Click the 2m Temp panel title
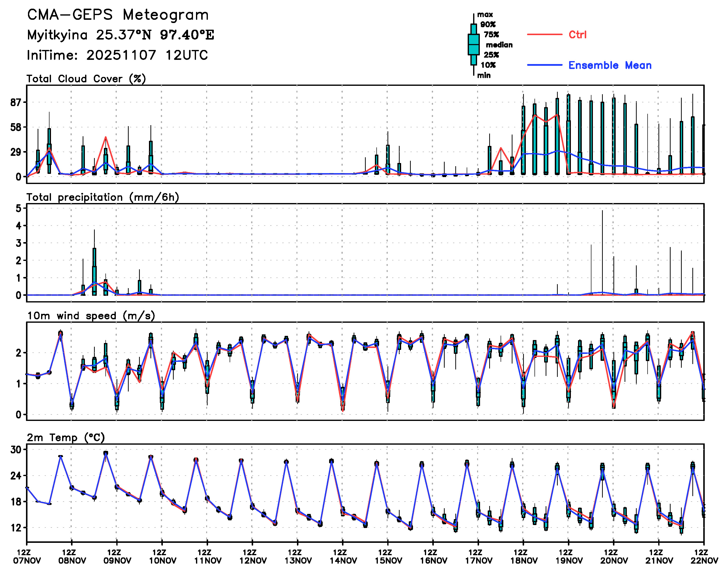The image size is (728, 574). tap(66, 437)
